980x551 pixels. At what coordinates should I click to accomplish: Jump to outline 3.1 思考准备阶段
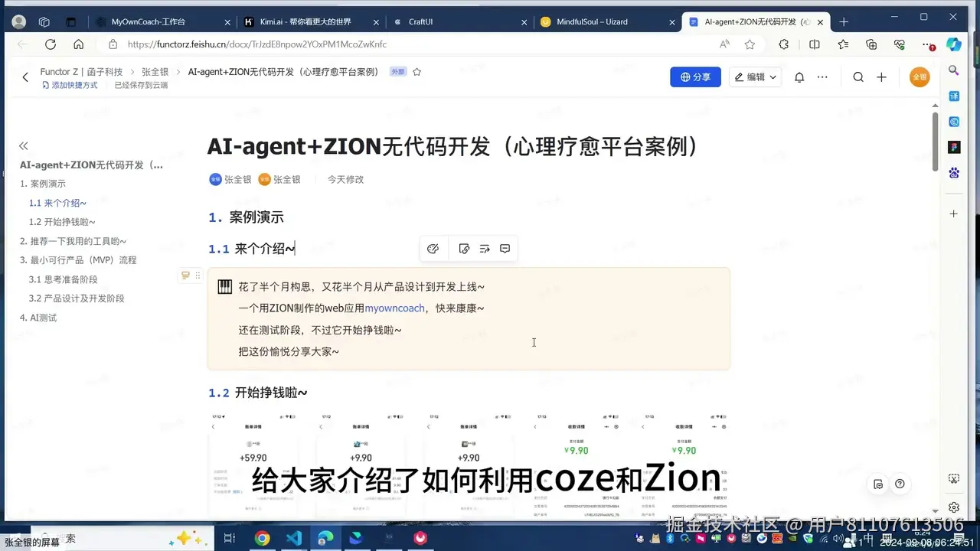pyautogui.click(x=64, y=279)
